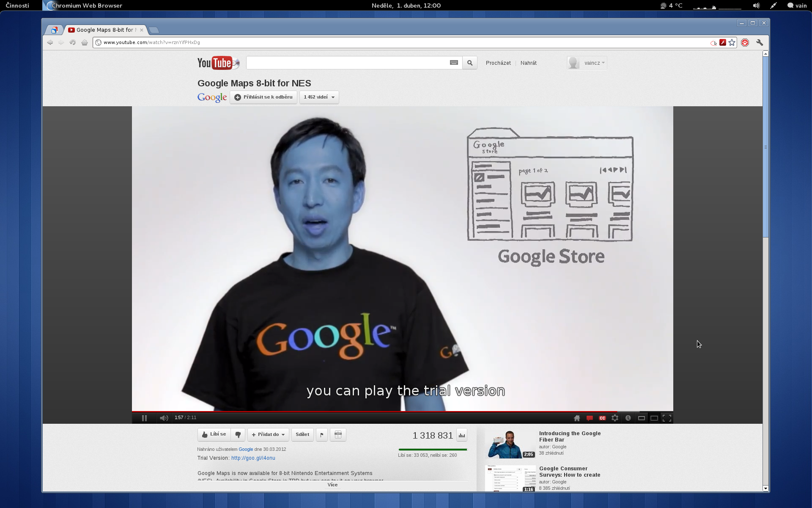Screen dimensions: 812x508
Task: Open the clock showing Neděle, 1. duben
Action: point(406,6)
